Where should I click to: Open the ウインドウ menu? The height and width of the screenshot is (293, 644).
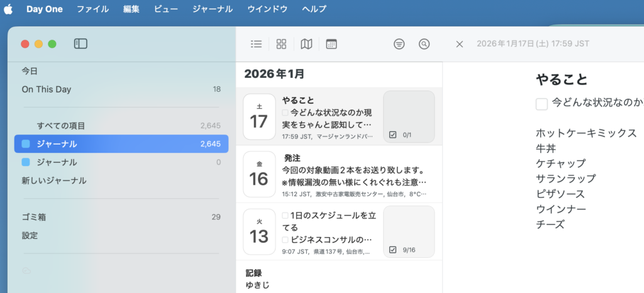[267, 9]
